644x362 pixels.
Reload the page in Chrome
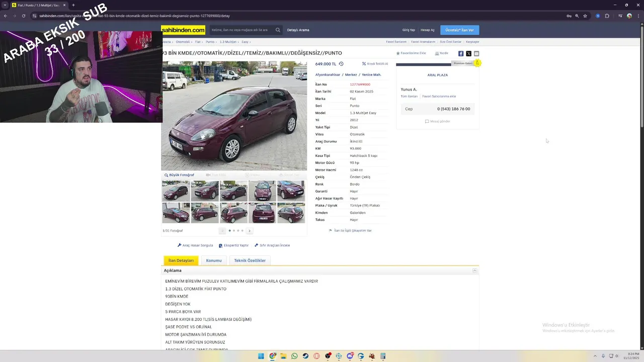tap(23, 16)
